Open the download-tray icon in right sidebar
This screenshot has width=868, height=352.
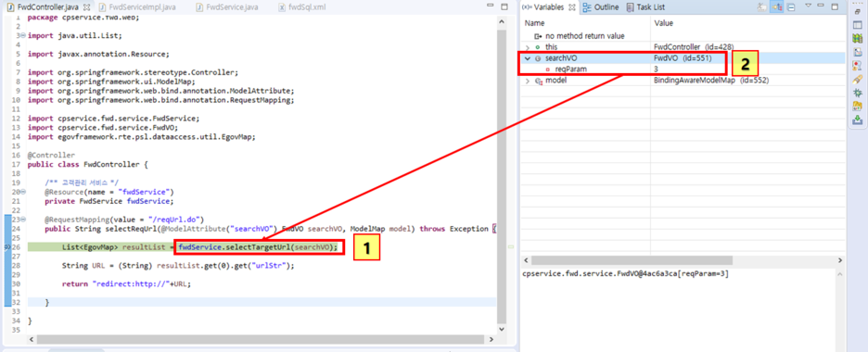[x=858, y=119]
